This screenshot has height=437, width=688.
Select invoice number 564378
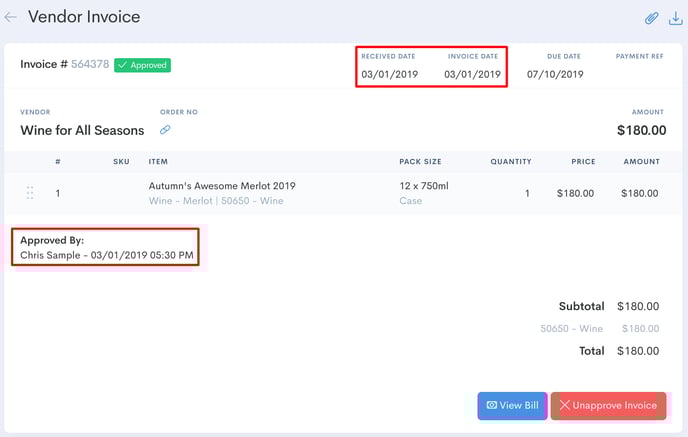90,64
